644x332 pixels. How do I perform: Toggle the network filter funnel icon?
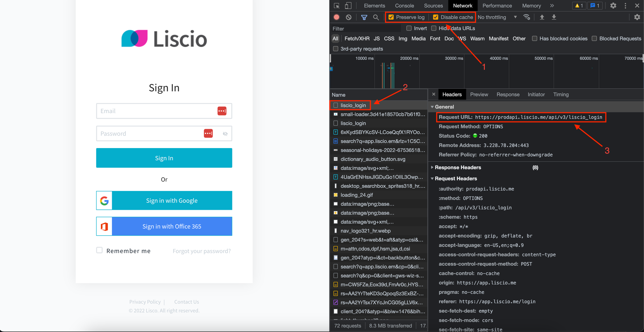point(364,17)
